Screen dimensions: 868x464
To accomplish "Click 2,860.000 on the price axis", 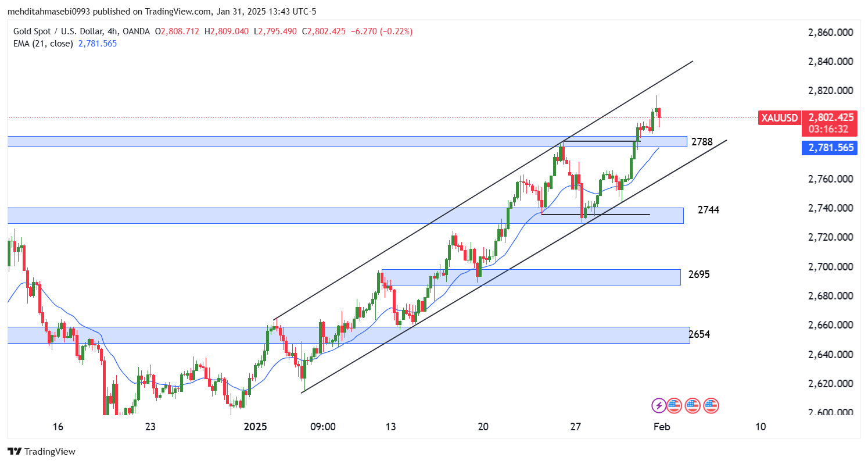I will point(830,33).
